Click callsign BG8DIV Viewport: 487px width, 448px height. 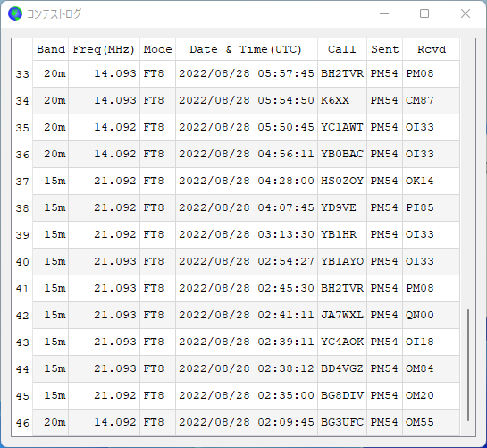[x=342, y=395]
